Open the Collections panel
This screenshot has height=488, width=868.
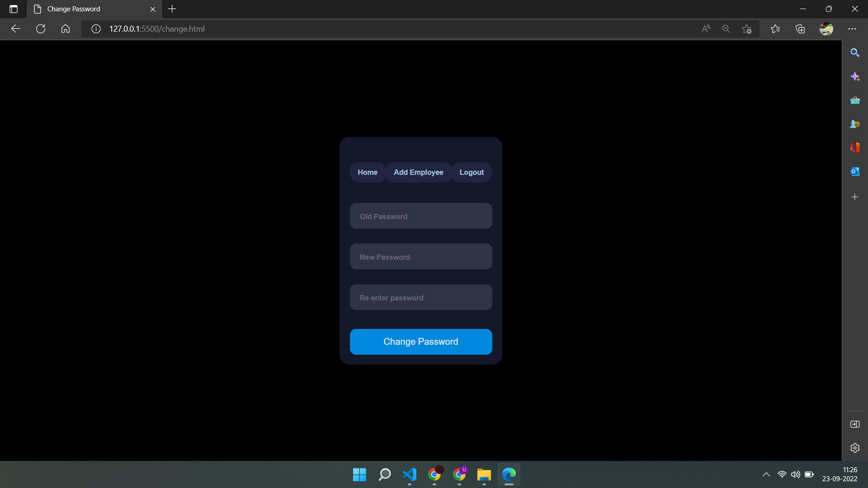click(800, 28)
